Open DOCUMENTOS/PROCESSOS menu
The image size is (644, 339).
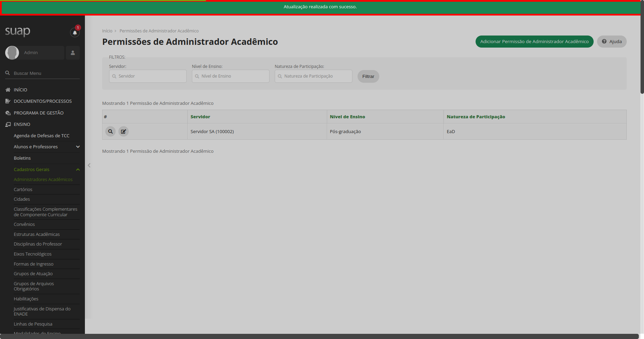click(43, 101)
